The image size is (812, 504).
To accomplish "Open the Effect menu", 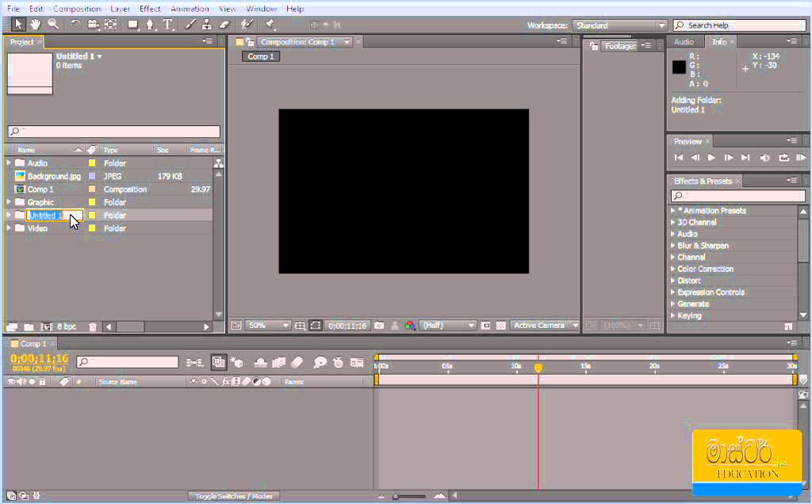I will pyautogui.click(x=150, y=9).
